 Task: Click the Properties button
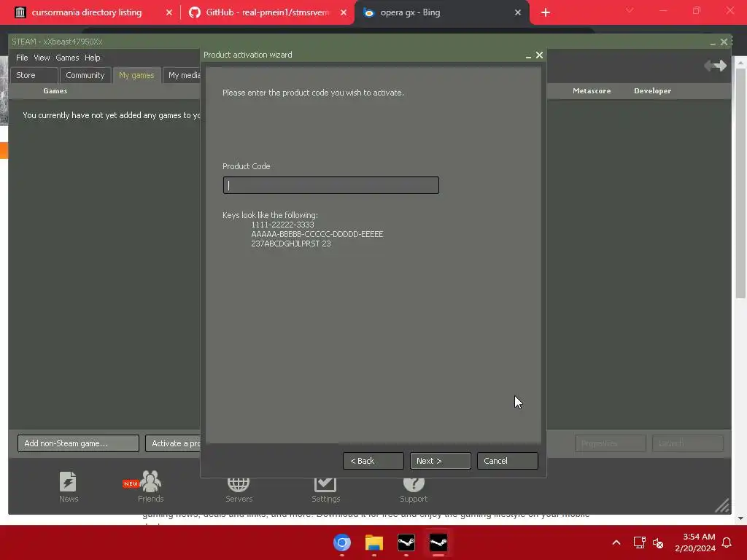click(611, 443)
